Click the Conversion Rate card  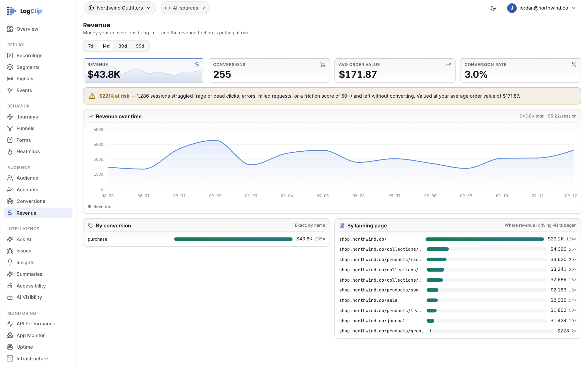[x=521, y=70]
